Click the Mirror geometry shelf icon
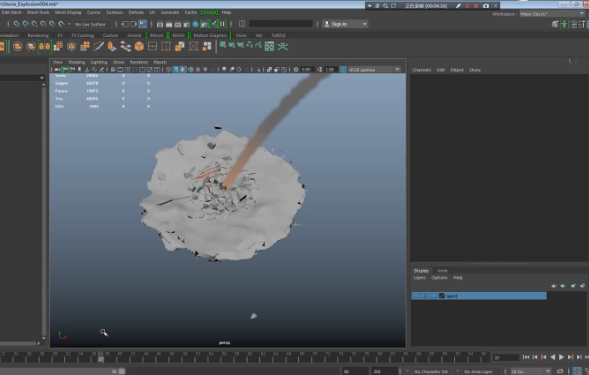The height and width of the screenshot is (375, 589). pos(44,46)
